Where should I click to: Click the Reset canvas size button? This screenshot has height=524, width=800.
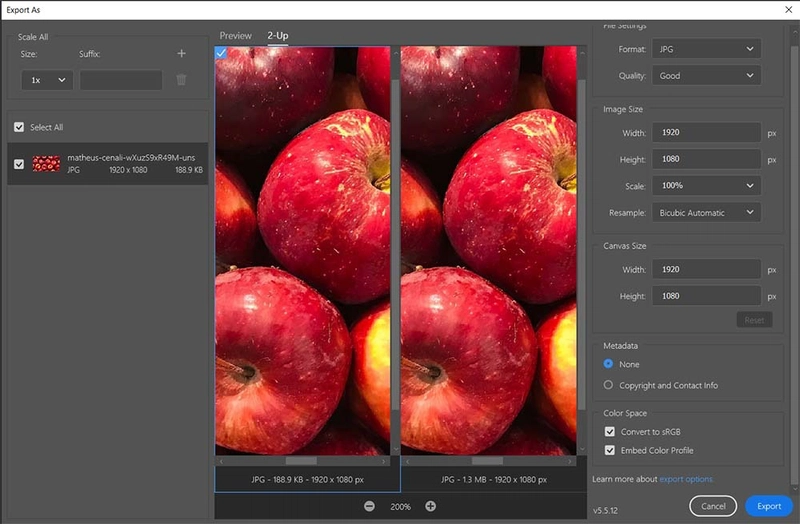click(754, 320)
